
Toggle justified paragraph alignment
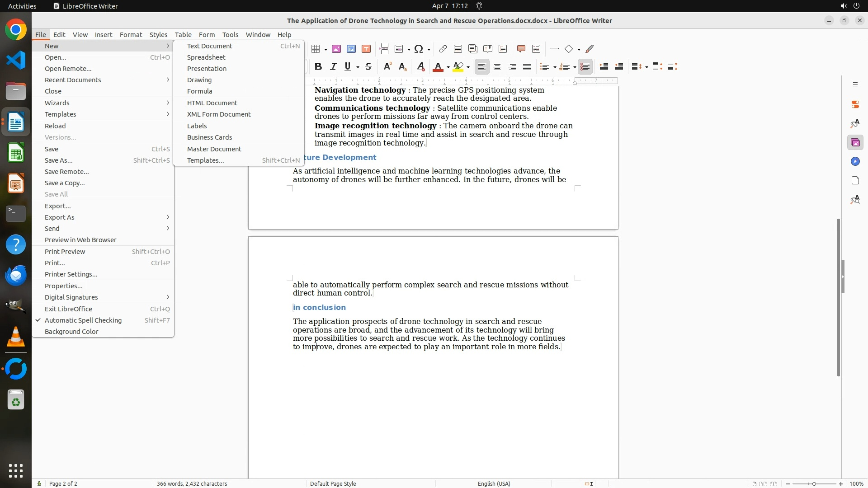point(527,67)
